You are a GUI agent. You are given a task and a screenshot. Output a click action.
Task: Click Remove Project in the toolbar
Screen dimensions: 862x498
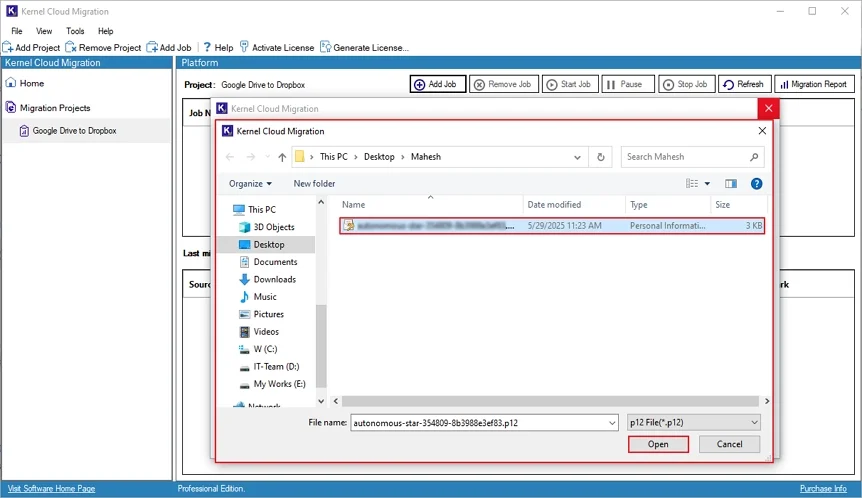pyautogui.click(x=103, y=48)
